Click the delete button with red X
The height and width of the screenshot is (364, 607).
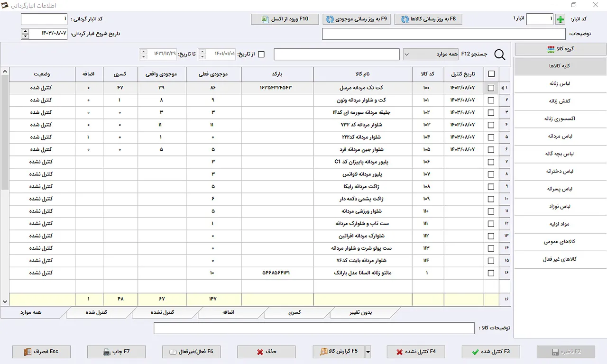pos(267,352)
